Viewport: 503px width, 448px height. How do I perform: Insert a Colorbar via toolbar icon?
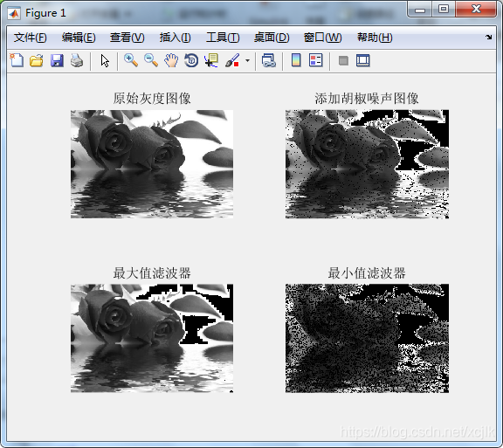pos(296,60)
